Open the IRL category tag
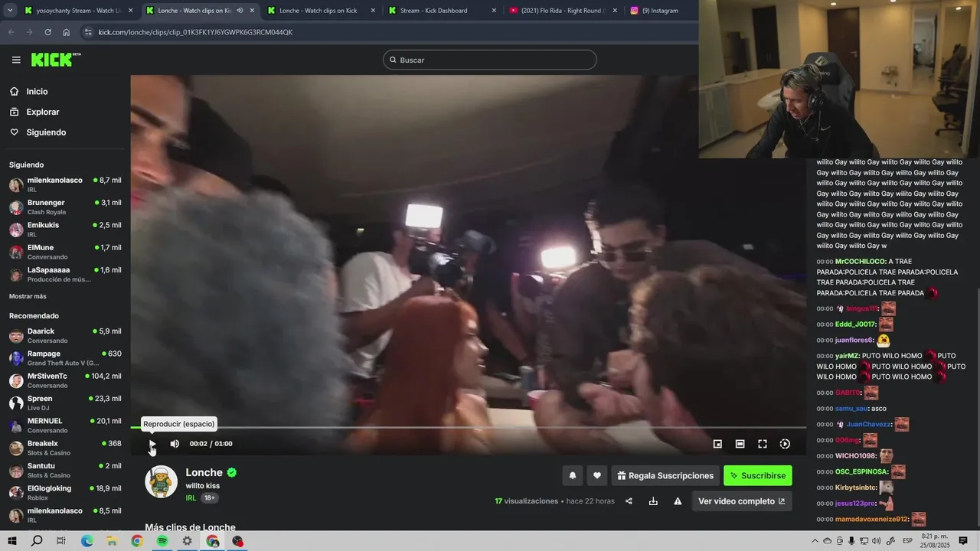Image resolution: width=980 pixels, height=551 pixels. click(x=191, y=498)
